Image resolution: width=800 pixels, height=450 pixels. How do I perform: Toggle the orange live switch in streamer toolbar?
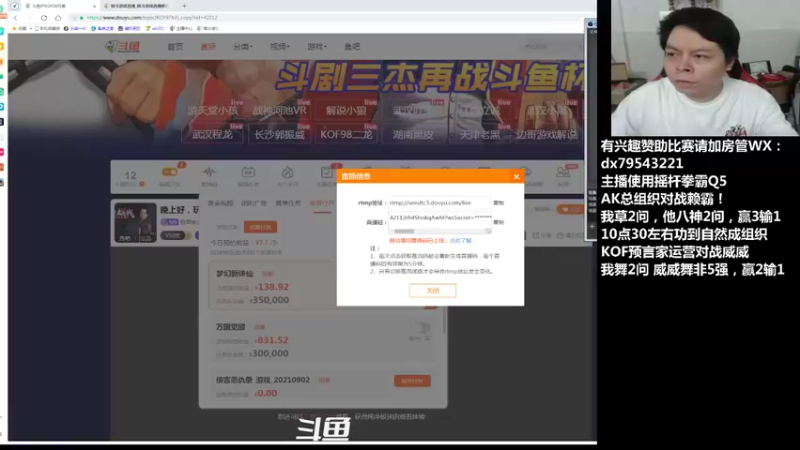pyautogui.click(x=169, y=172)
